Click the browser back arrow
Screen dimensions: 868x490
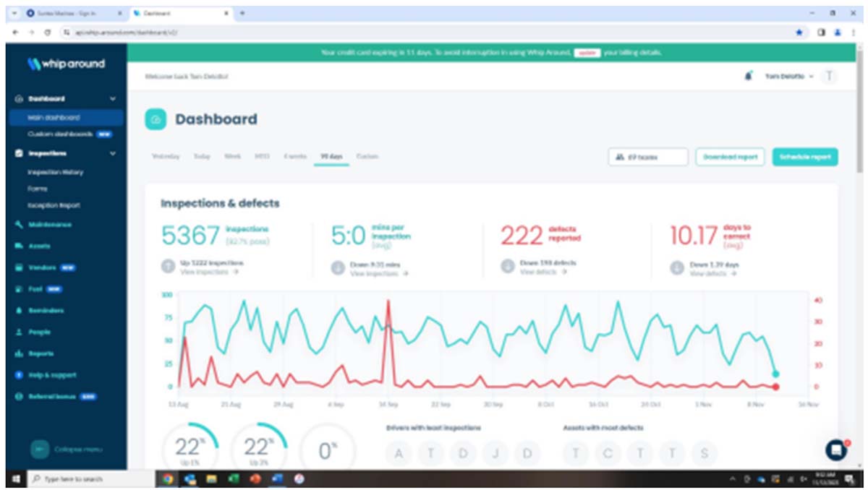(15, 33)
